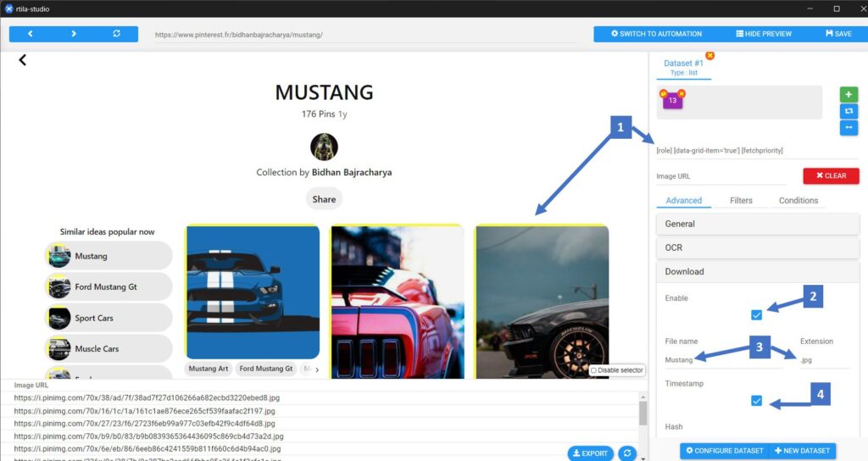The width and height of the screenshot is (868, 461).
Task: Open the Muscle Cars similar idea
Action: pos(108,348)
